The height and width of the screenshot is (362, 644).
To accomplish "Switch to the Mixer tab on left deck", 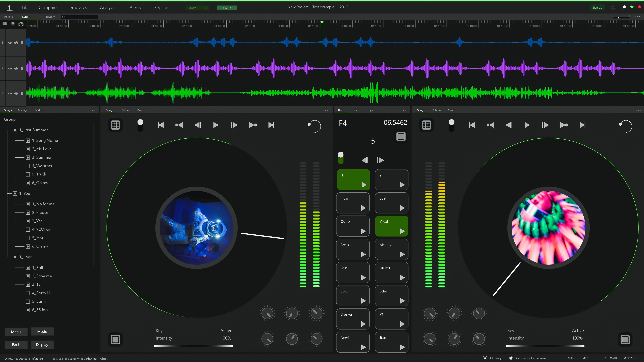I will click(140, 110).
